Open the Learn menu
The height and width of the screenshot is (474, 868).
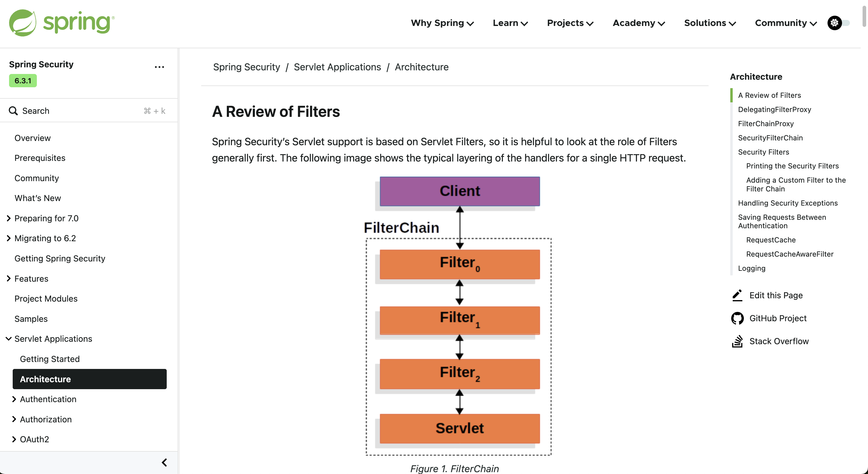click(510, 23)
